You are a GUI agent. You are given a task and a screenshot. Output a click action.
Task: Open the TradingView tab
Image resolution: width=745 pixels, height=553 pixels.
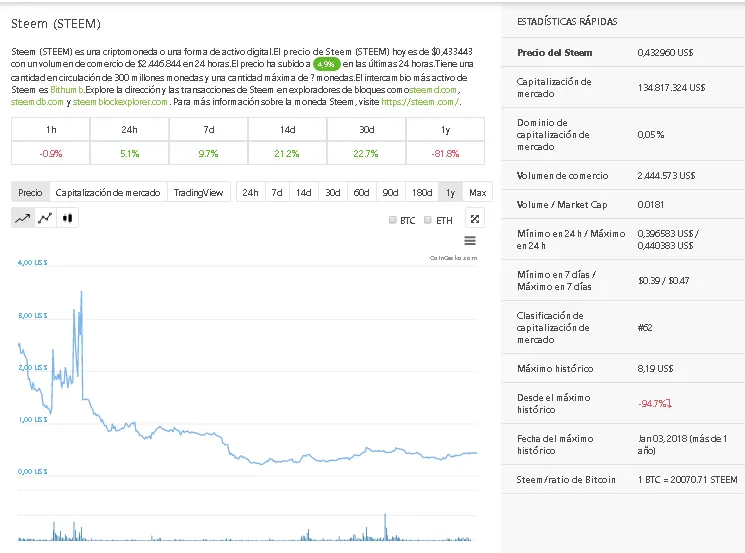point(199,192)
